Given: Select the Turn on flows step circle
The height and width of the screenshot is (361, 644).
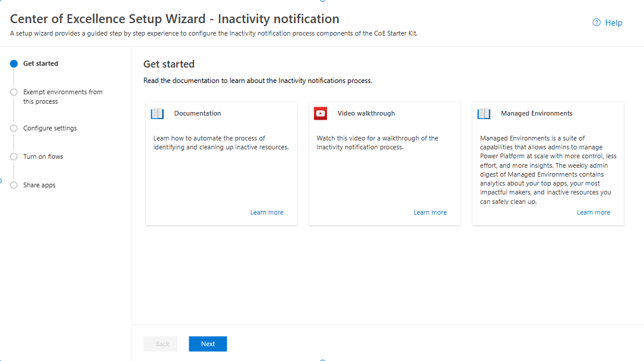Looking at the screenshot, I should (14, 156).
